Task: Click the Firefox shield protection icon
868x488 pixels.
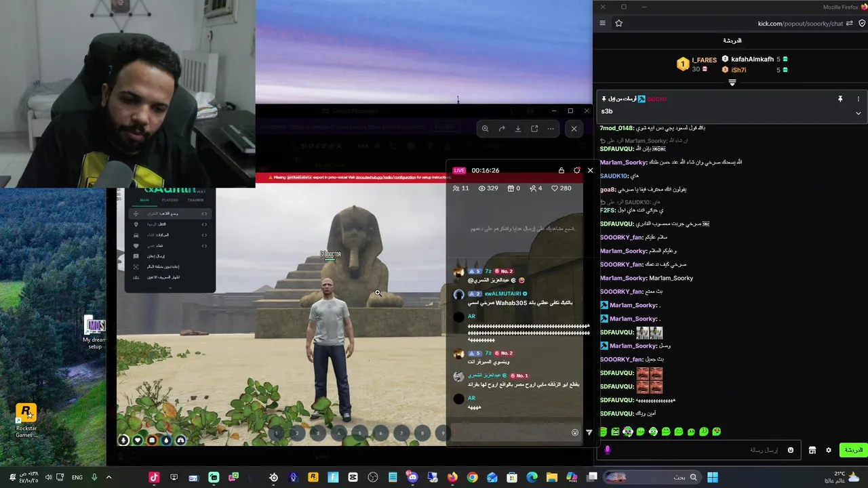Action: click(x=862, y=23)
